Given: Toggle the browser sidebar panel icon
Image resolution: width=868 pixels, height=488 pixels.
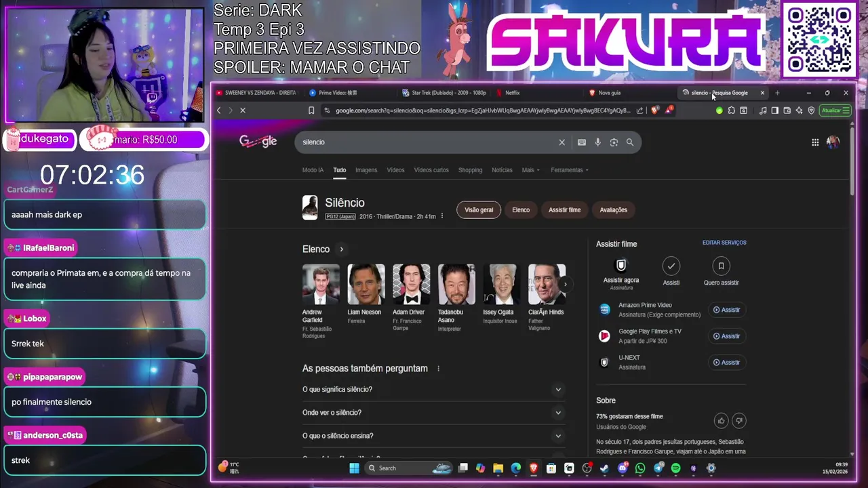Looking at the screenshot, I should tap(775, 110).
